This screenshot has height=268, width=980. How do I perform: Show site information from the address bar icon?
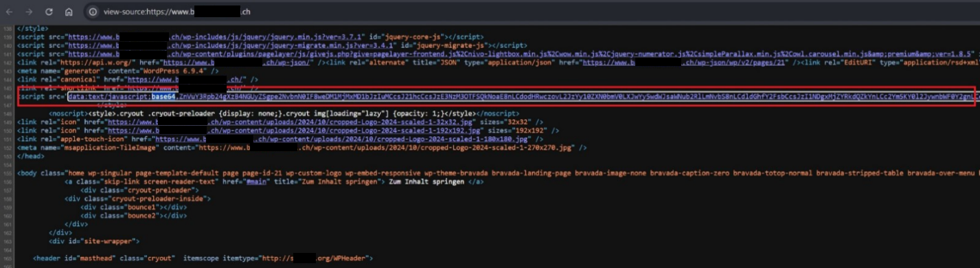coord(93,12)
